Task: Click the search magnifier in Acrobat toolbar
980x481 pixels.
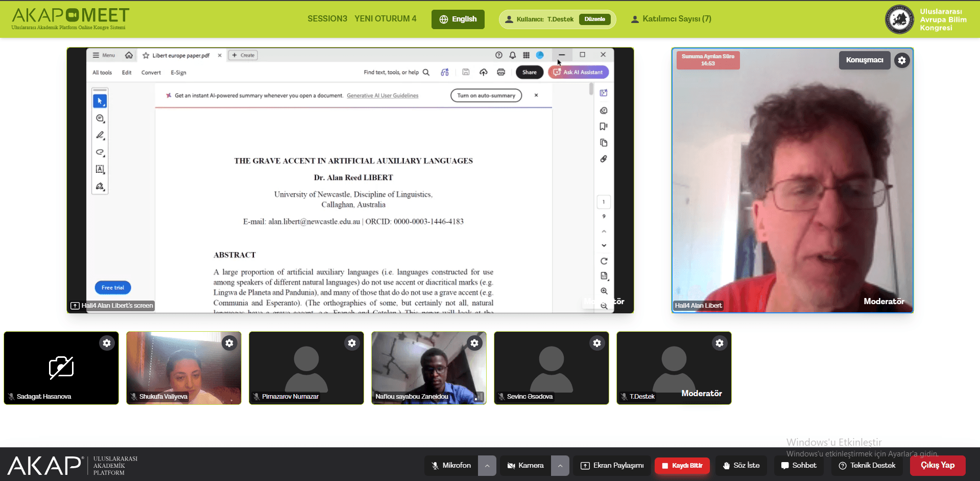Action: [426, 73]
